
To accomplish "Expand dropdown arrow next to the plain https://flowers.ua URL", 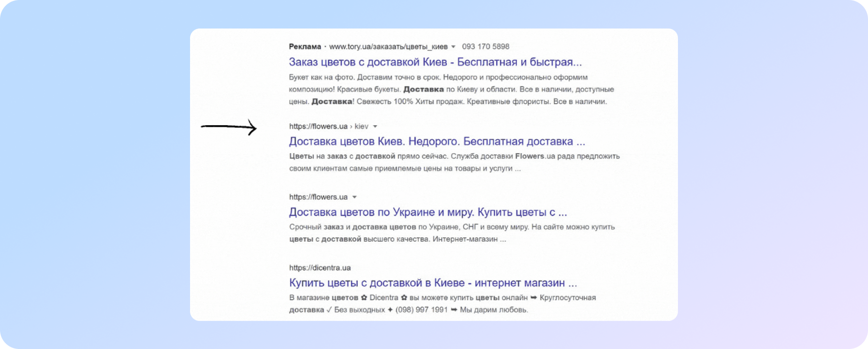I will point(354,197).
